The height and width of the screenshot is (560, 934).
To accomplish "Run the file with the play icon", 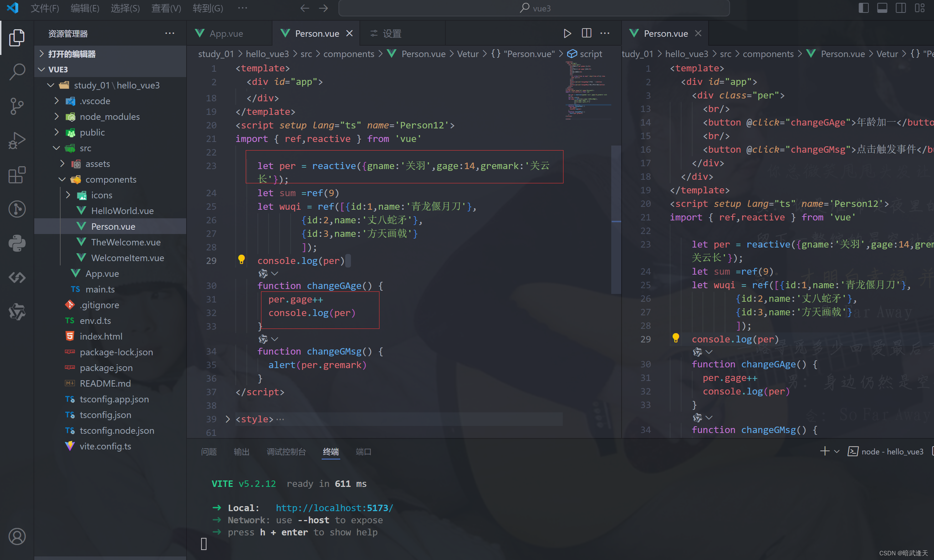I will click(x=567, y=34).
